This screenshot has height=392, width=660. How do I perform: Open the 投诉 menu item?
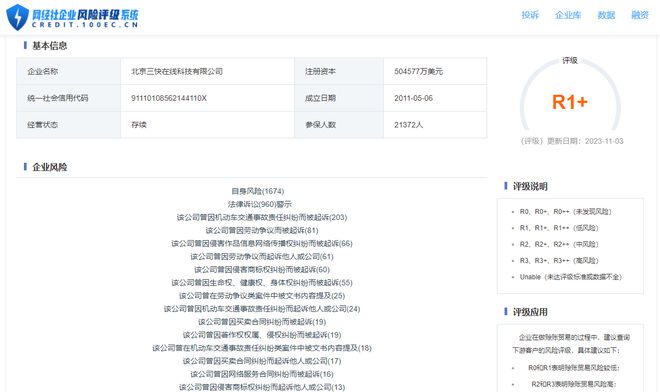coord(530,15)
